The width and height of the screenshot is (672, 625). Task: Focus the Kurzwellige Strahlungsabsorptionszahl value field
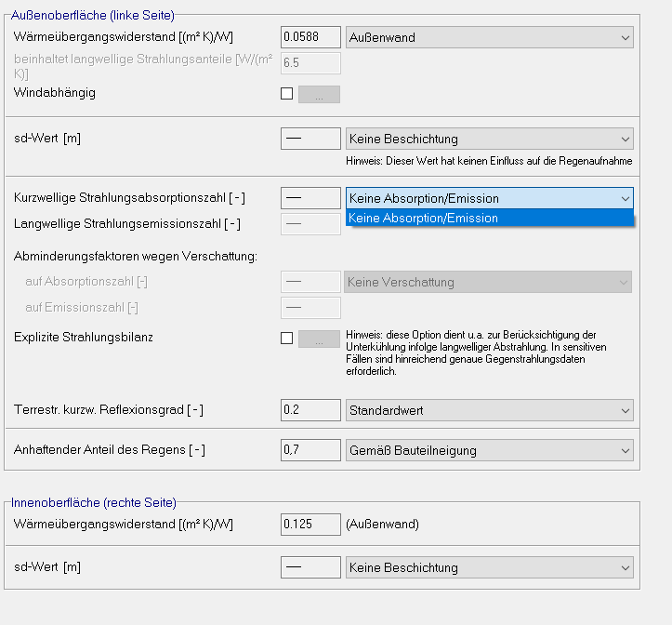click(310, 198)
